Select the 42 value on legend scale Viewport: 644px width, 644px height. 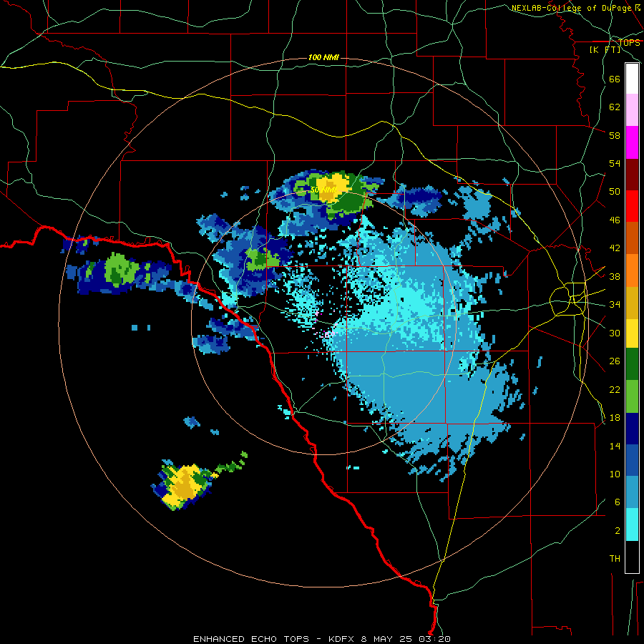click(615, 248)
